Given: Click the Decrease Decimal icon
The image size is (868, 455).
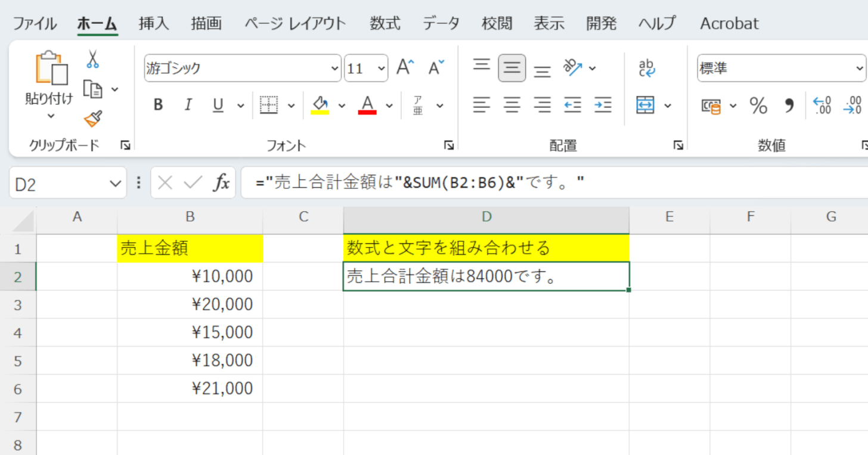Looking at the screenshot, I should pyautogui.click(x=852, y=106).
